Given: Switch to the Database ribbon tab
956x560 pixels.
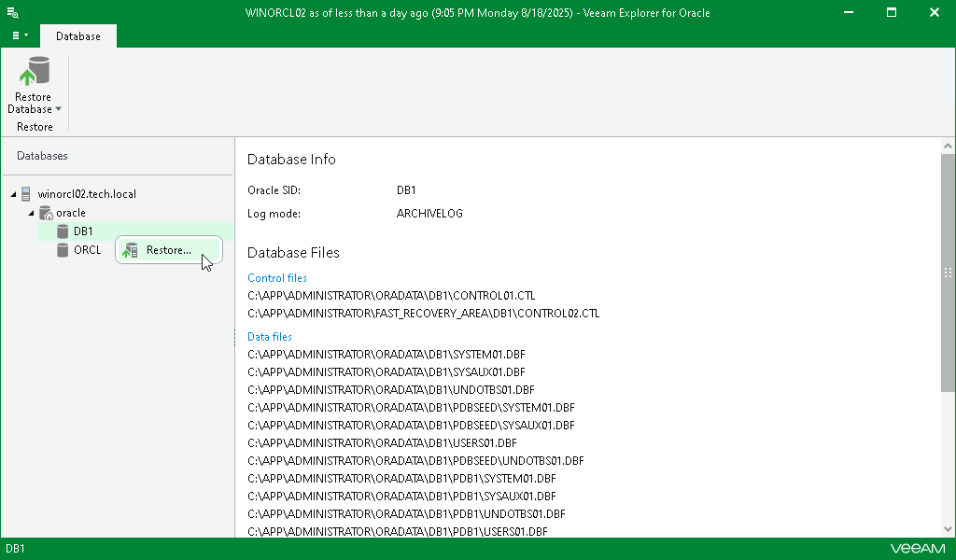Looking at the screenshot, I should pyautogui.click(x=77, y=35).
